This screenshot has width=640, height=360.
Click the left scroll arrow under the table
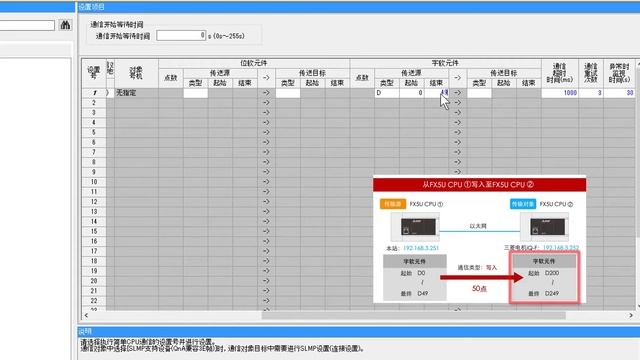(x=86, y=316)
